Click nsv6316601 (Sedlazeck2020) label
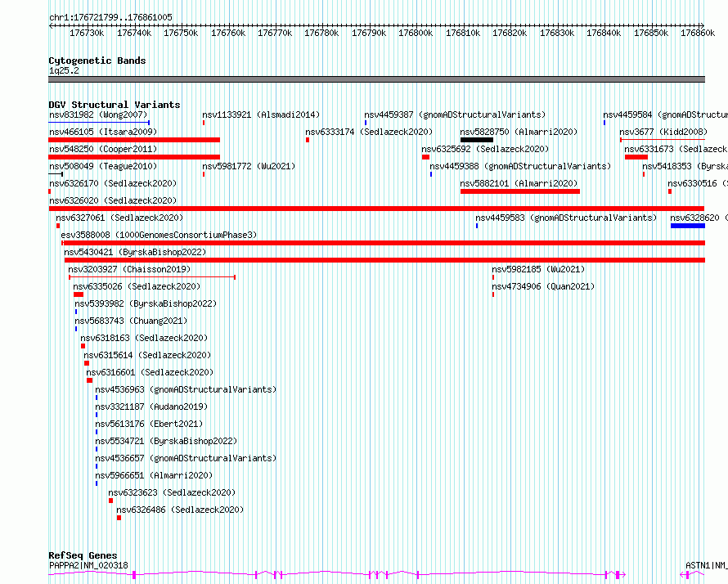 tap(150, 372)
